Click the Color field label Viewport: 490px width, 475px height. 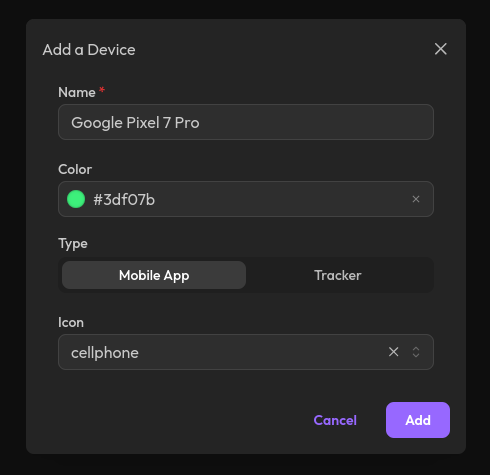75,169
